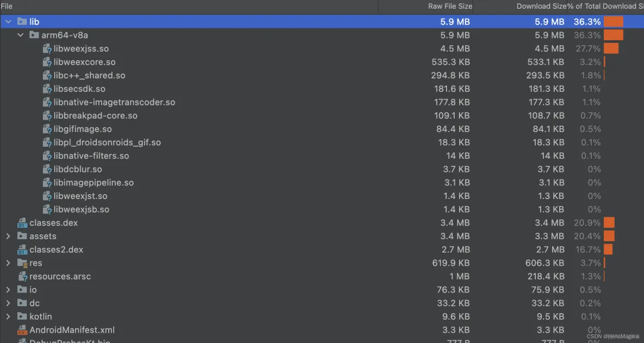Click the res folder icon
Viewport: 644px width, 343px height.
[x=22, y=263]
